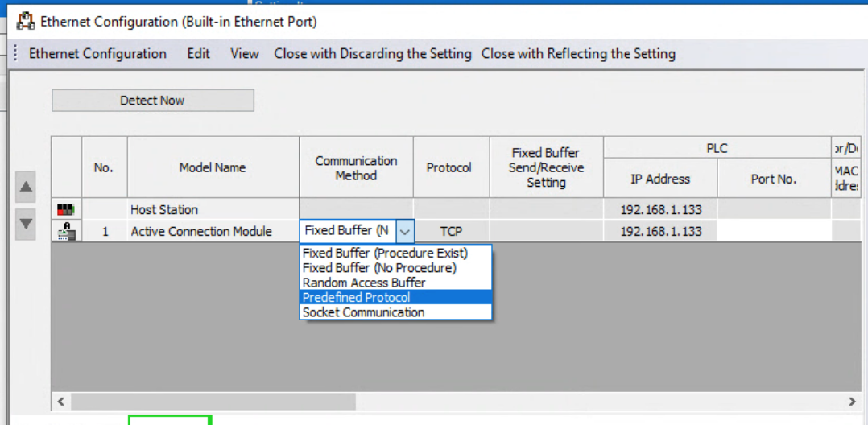Click the toolbar grip handle

[x=15, y=54]
